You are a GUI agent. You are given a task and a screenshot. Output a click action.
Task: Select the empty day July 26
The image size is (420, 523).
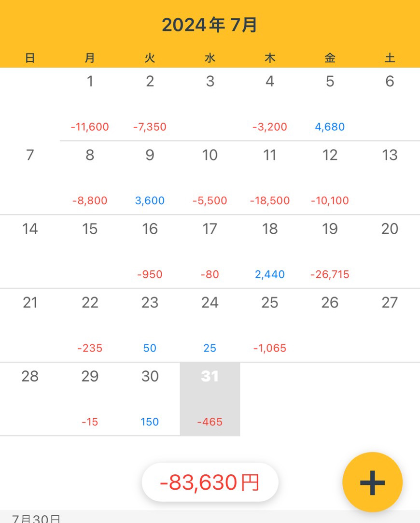tap(330, 325)
